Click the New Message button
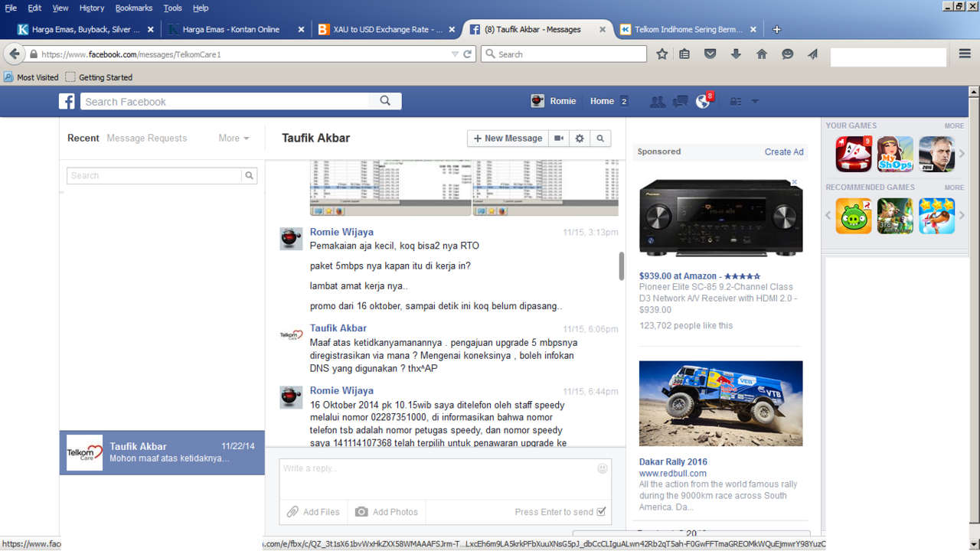Image resolution: width=980 pixels, height=551 pixels. pos(508,139)
